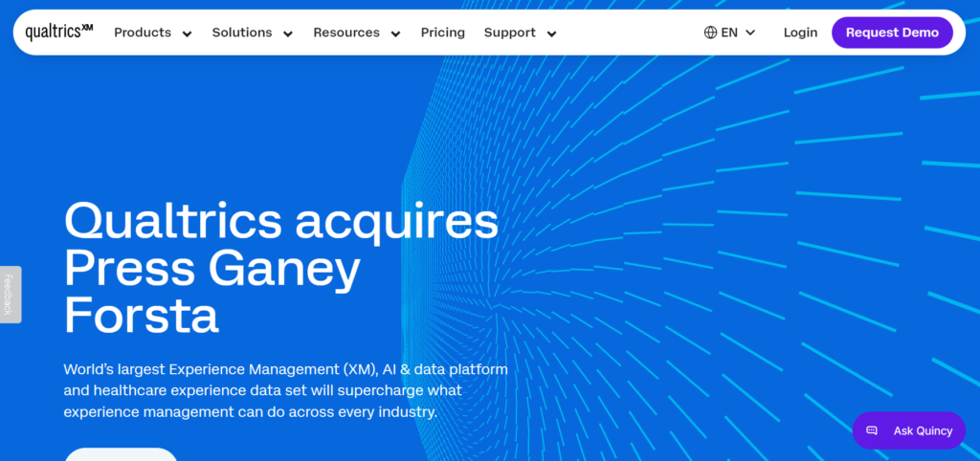The width and height of the screenshot is (980, 461).
Task: Open the Support menu
Action: (x=509, y=33)
